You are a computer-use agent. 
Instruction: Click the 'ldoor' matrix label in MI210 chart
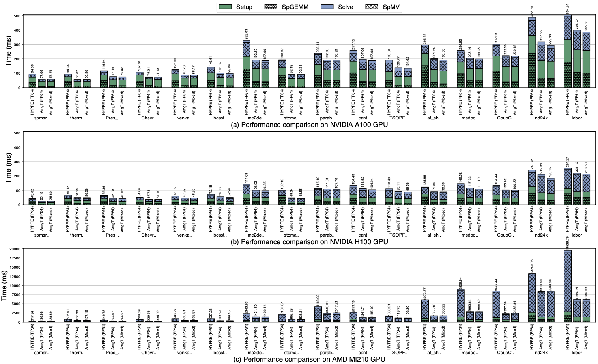click(x=577, y=353)
